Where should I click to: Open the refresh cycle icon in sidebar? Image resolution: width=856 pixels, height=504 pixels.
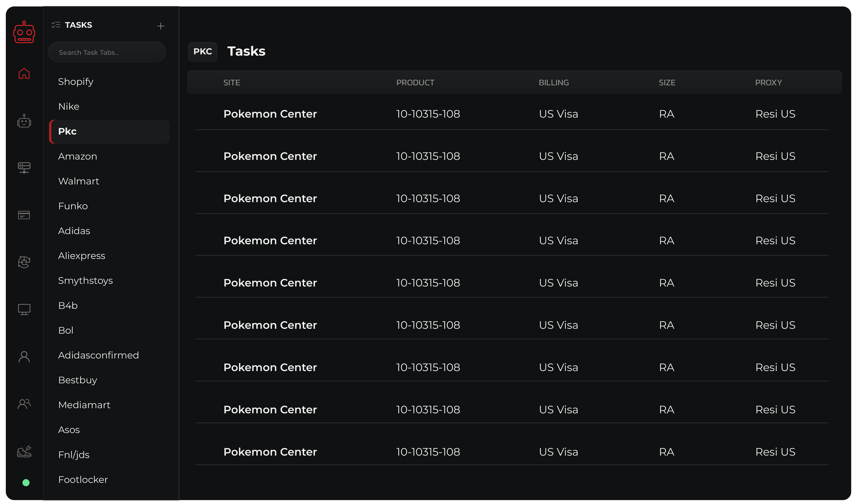(x=24, y=262)
